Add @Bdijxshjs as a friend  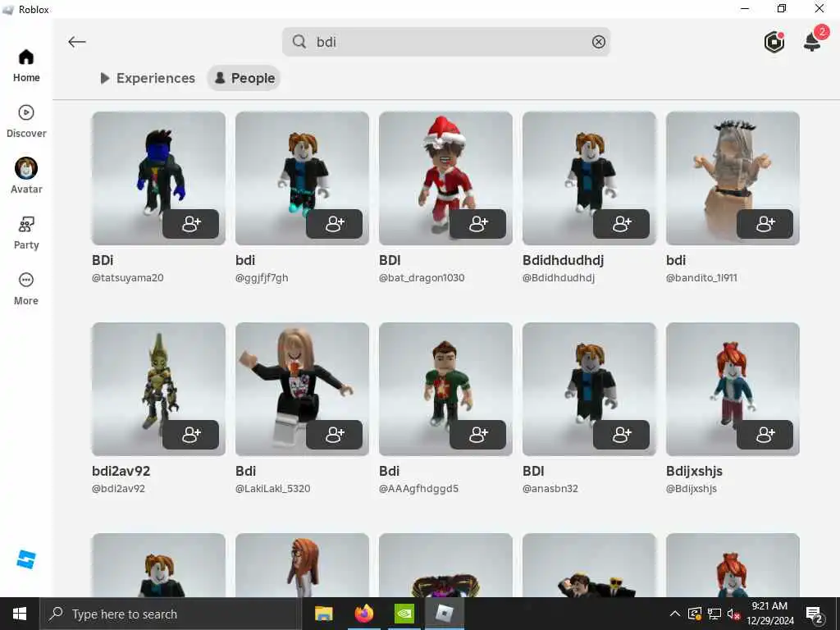tap(765, 435)
